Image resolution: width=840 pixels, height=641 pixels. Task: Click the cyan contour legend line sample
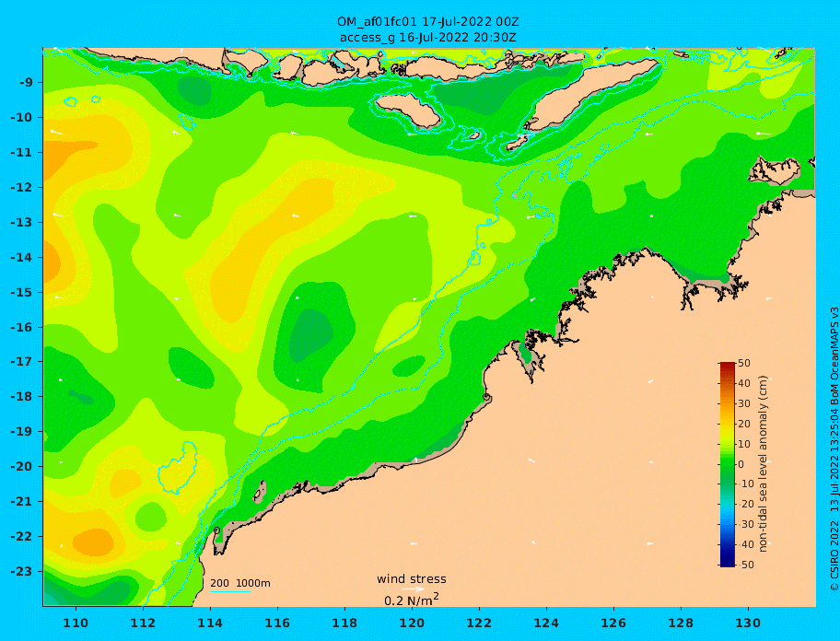(x=230, y=591)
